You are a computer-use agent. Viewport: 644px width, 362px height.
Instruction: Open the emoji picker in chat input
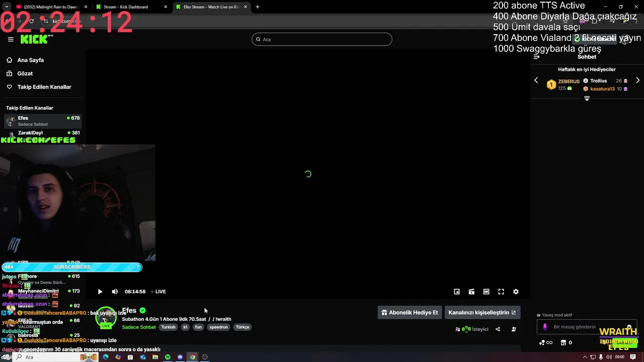629,327
